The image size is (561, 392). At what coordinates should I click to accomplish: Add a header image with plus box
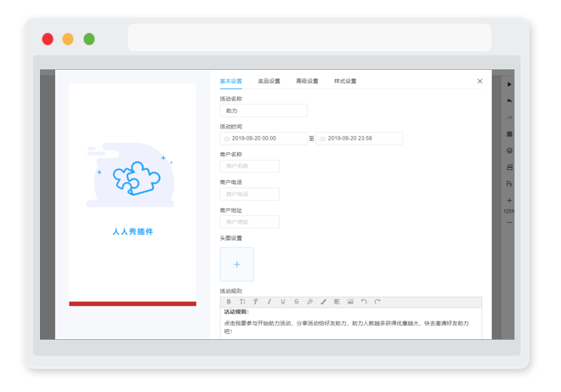(x=237, y=264)
